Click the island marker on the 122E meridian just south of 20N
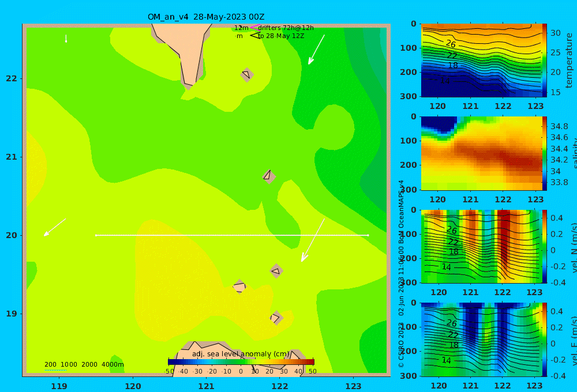 click(276, 271)
